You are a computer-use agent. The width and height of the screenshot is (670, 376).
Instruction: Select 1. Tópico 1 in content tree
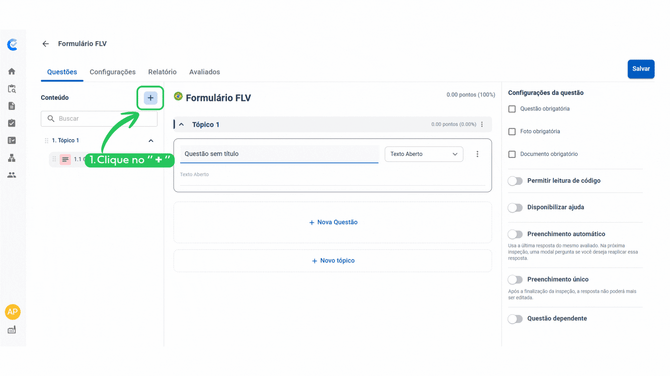click(65, 141)
